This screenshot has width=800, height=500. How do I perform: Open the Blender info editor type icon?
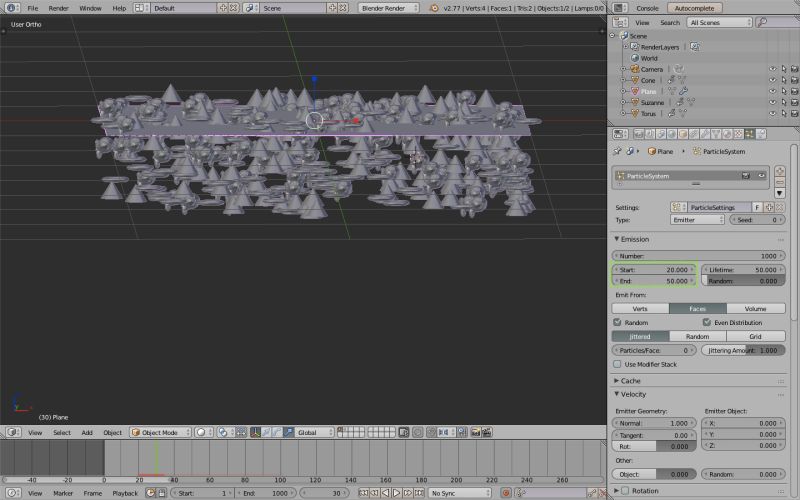click(x=11, y=8)
